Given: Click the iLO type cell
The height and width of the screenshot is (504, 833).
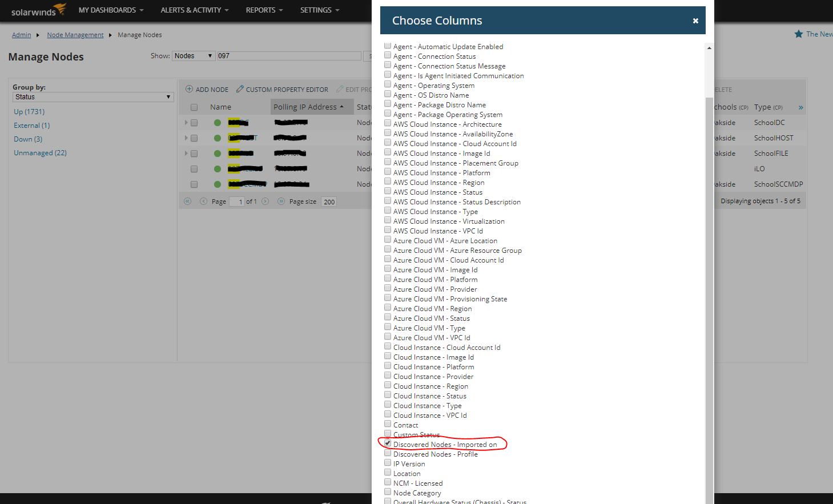Looking at the screenshot, I should click(x=759, y=169).
